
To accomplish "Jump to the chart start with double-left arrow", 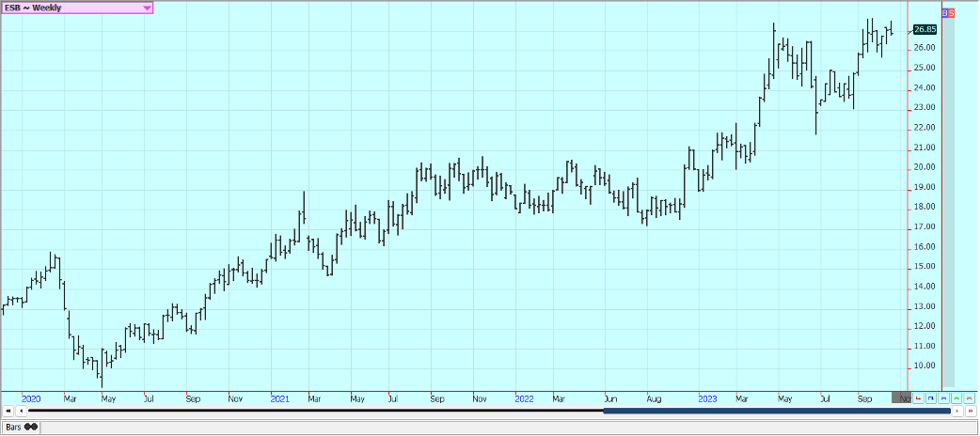I will coord(8,411).
